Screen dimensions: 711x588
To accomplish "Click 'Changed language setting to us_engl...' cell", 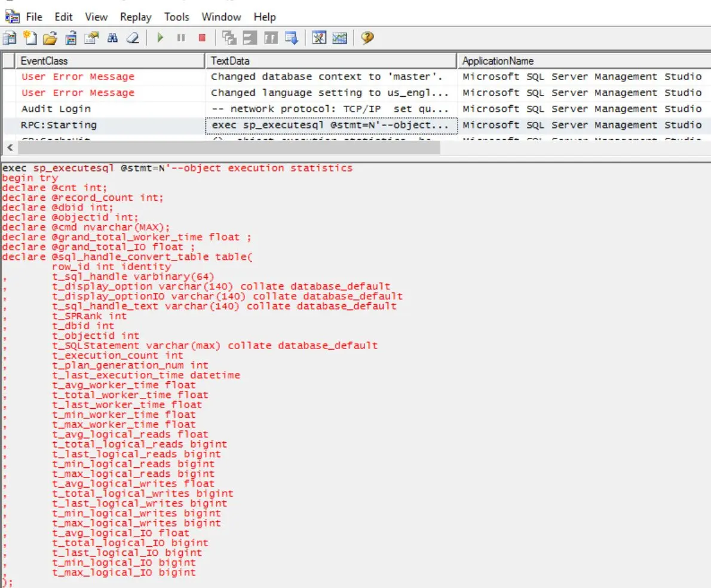I will [330, 93].
